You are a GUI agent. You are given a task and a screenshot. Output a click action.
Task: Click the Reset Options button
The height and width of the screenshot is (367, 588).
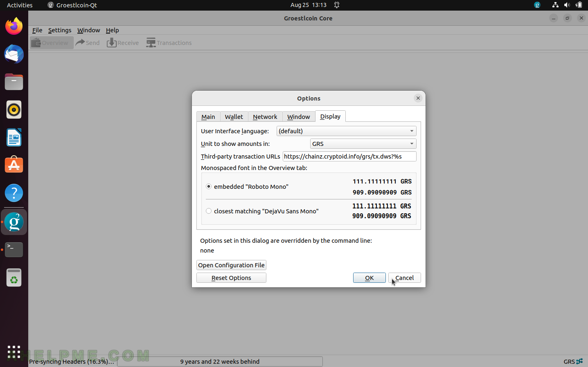tap(231, 277)
